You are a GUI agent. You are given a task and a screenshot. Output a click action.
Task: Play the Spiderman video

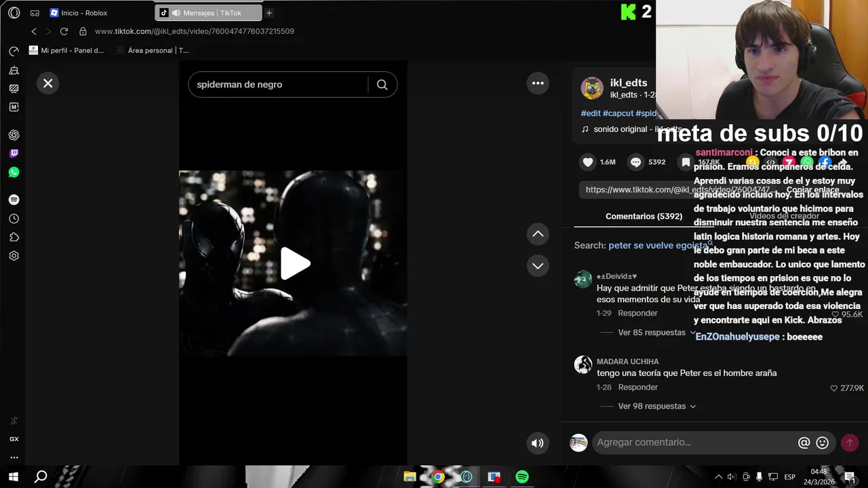tap(295, 264)
